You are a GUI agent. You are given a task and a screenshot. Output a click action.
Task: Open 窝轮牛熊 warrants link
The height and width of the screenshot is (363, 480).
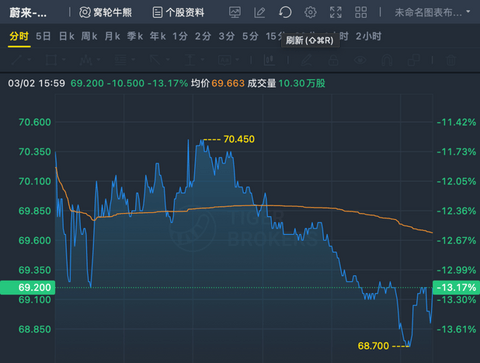[106, 13]
